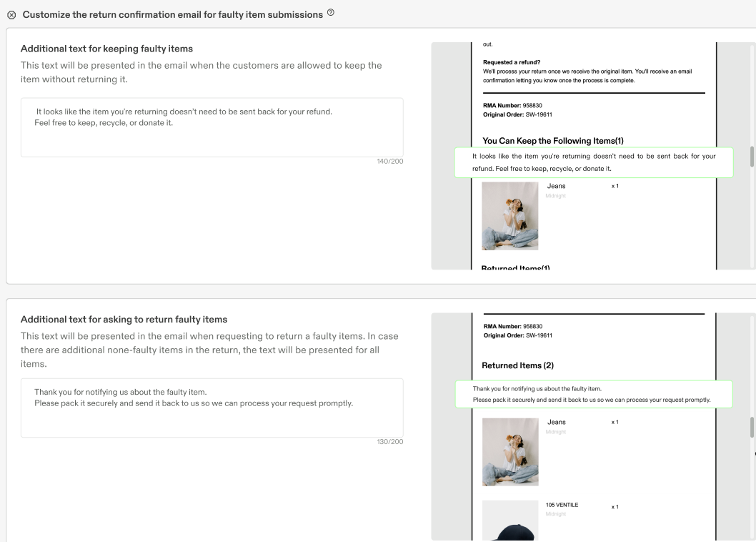756x542 pixels.
Task: Click the 'Additional text for asking to return' title
Action: point(124,320)
